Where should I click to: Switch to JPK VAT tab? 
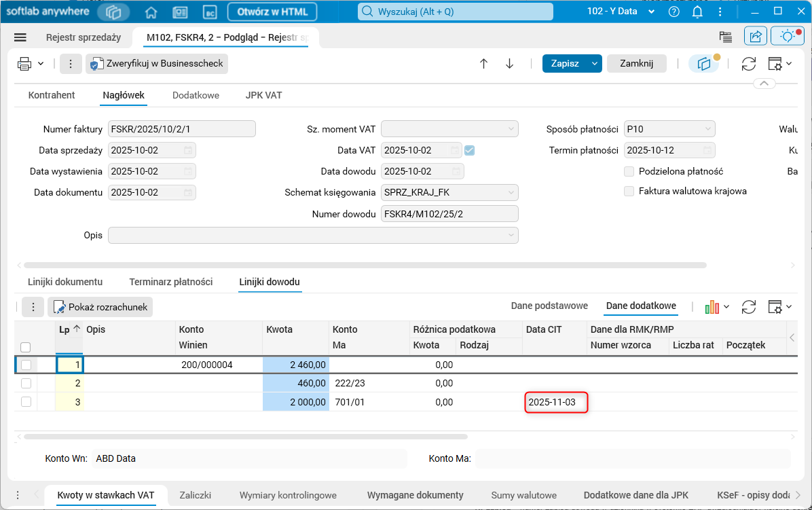click(263, 95)
